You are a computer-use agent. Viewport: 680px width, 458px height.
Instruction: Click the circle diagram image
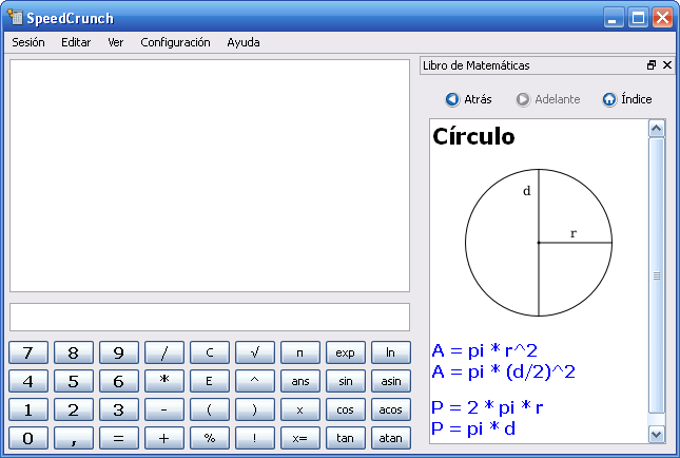click(x=539, y=242)
